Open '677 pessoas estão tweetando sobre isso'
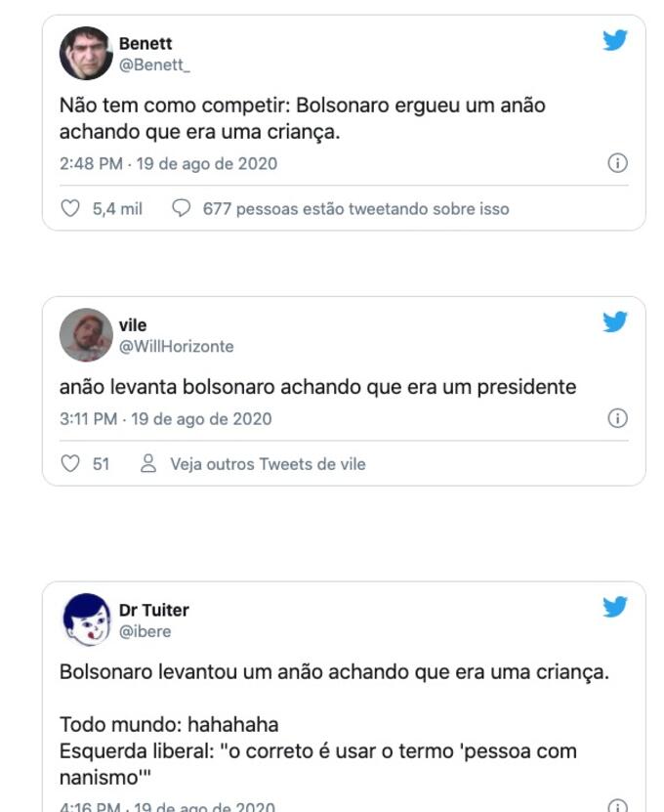Image resolution: width=664 pixels, height=812 pixels. point(355,208)
